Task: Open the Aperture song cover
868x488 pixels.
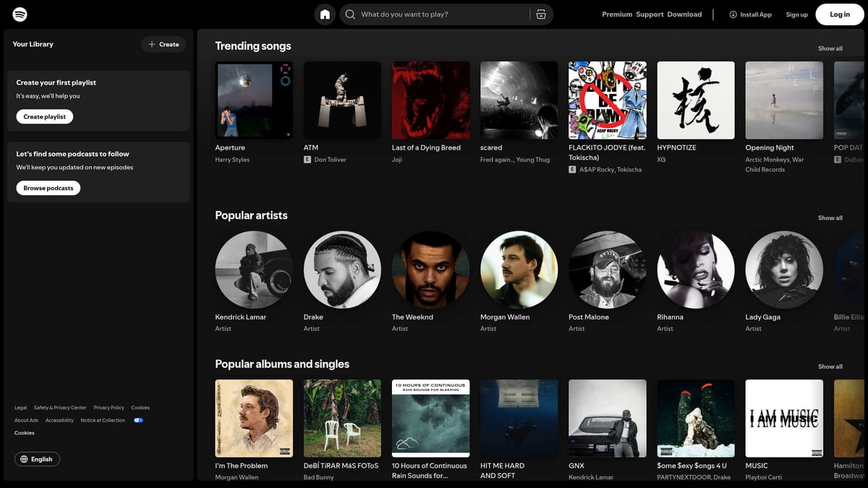Action: click(x=254, y=100)
